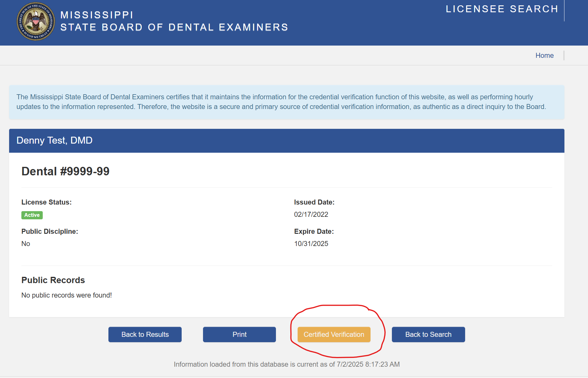588x378 pixels.
Task: Select the issued date 02/17/2022
Action: coord(311,215)
